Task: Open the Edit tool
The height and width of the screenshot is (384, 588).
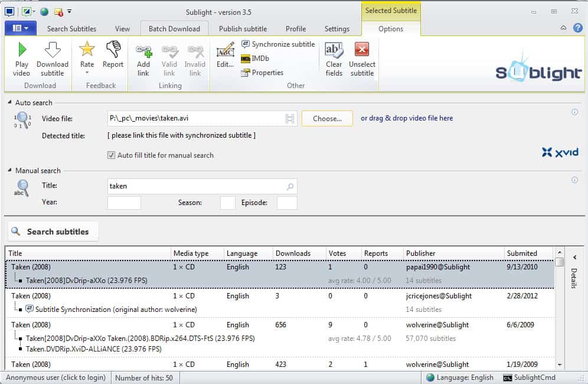Action: 225,58
